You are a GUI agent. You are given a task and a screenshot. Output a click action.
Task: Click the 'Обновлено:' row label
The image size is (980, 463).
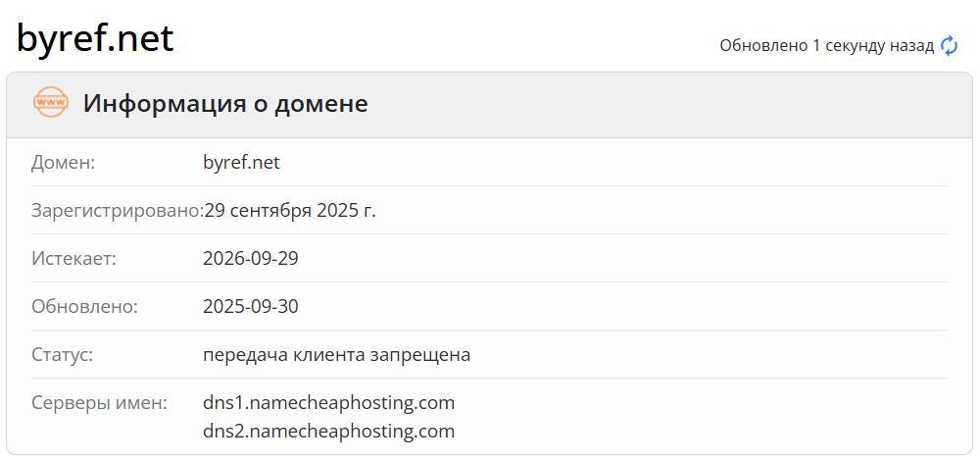pos(84,306)
